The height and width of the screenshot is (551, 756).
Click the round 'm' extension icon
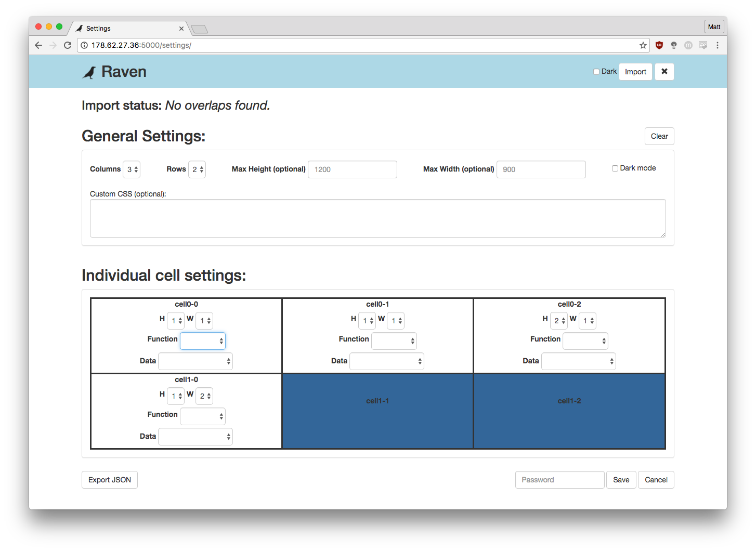[688, 45]
